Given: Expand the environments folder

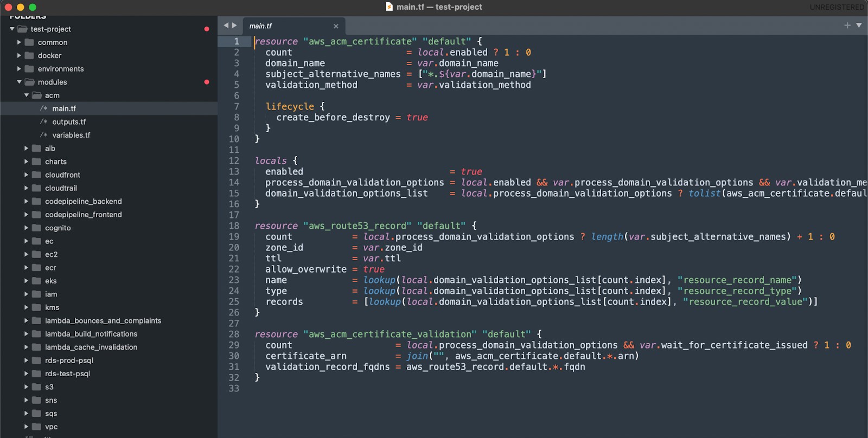Looking at the screenshot, I should [19, 68].
